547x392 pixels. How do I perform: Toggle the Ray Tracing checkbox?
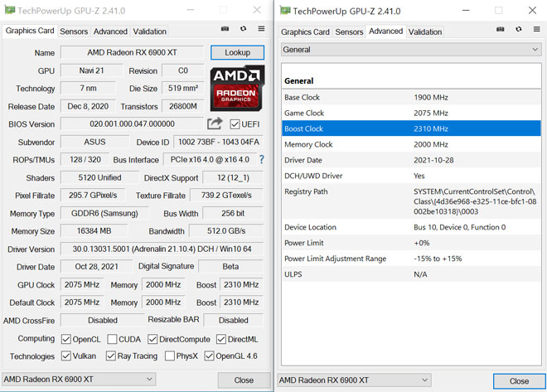pos(110,356)
